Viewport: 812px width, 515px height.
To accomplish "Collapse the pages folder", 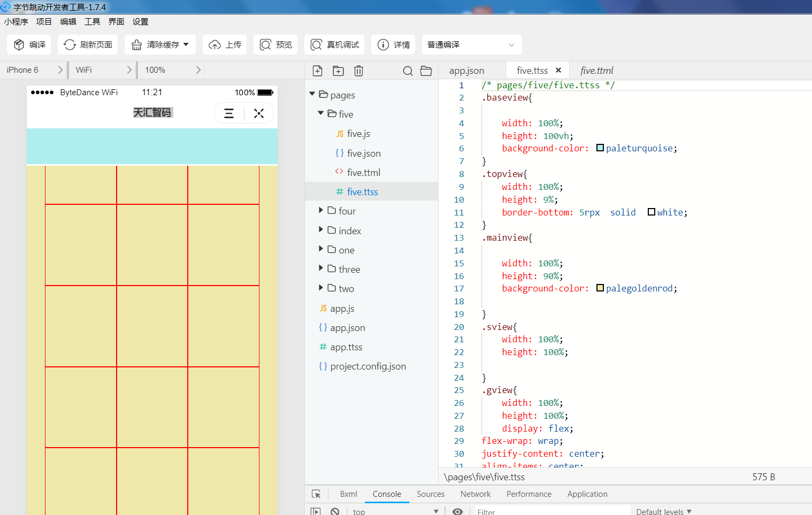I will [x=312, y=95].
